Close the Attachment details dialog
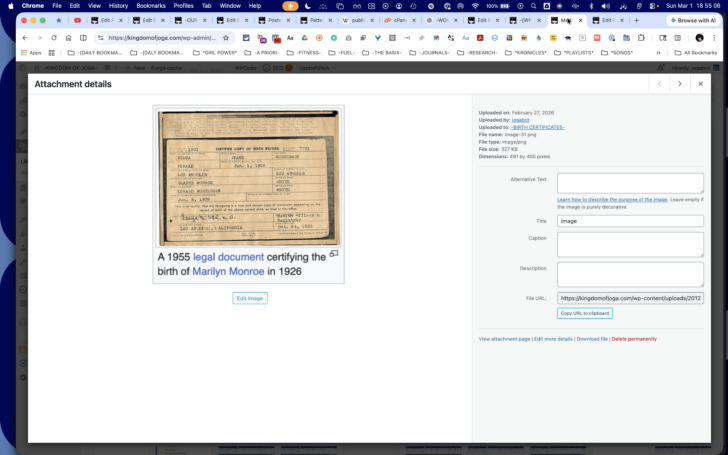Image resolution: width=728 pixels, height=455 pixels. [x=701, y=84]
